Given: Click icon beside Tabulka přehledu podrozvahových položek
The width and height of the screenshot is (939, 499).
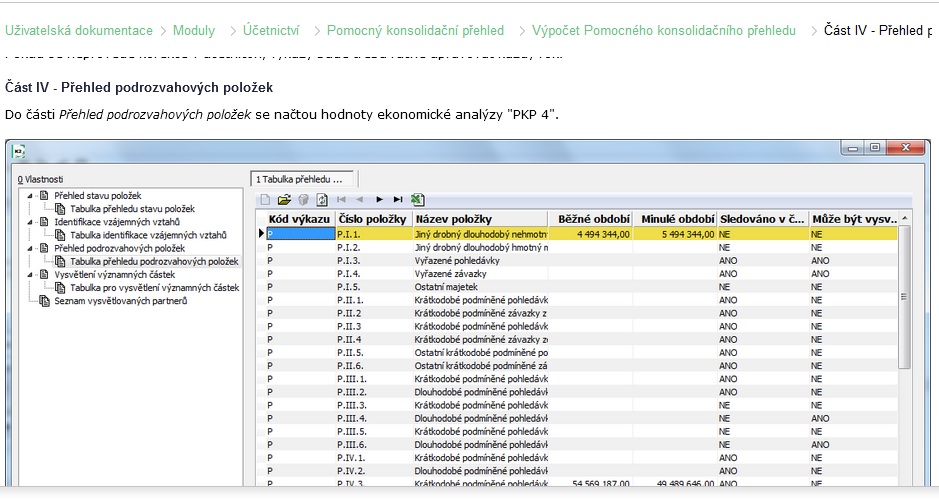Looking at the screenshot, I should point(60,262).
